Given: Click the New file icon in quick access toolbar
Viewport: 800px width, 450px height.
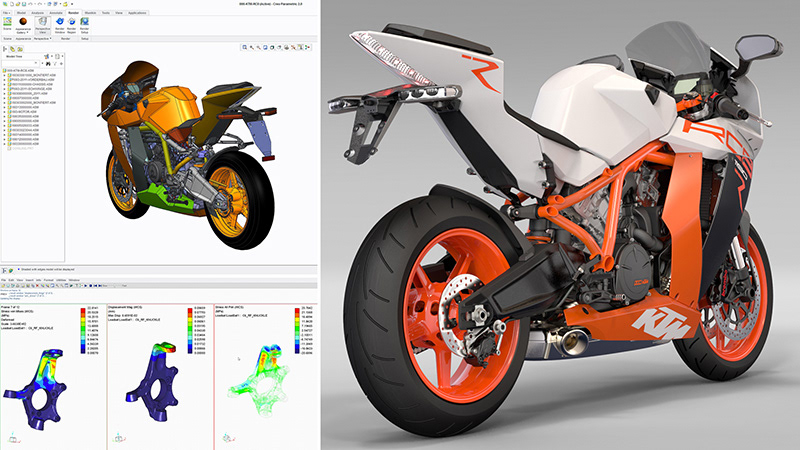Looking at the screenshot, I should click(x=12, y=4).
